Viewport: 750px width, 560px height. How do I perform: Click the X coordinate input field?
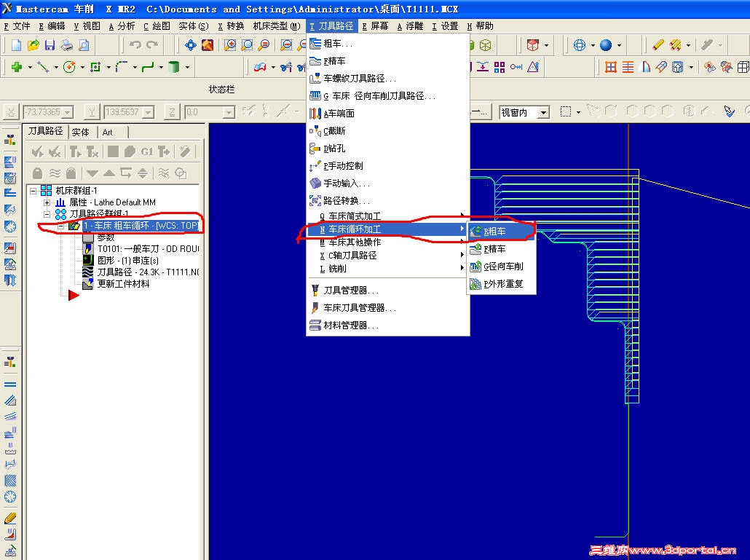tap(43, 112)
